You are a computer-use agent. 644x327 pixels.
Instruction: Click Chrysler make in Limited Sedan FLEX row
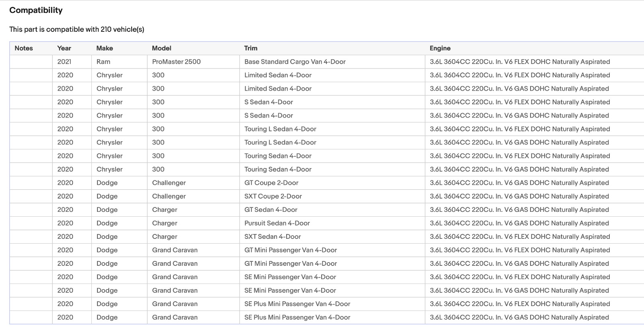pos(109,75)
